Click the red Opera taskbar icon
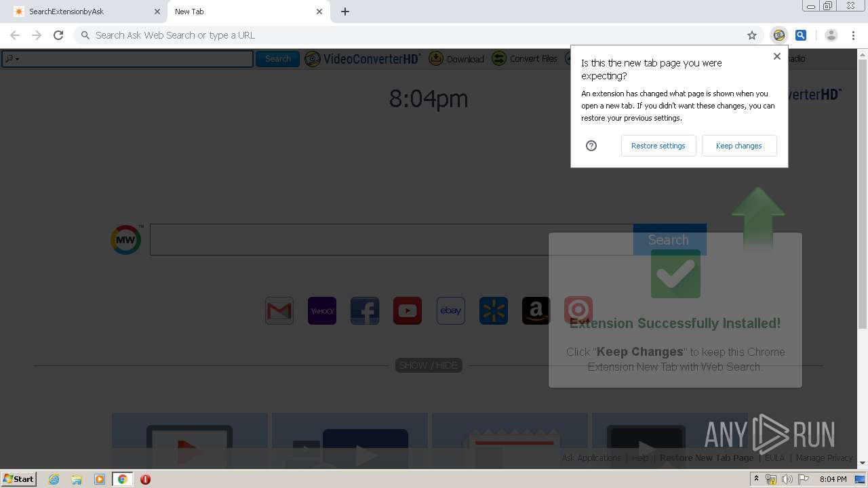868x488 pixels. pos(145,479)
